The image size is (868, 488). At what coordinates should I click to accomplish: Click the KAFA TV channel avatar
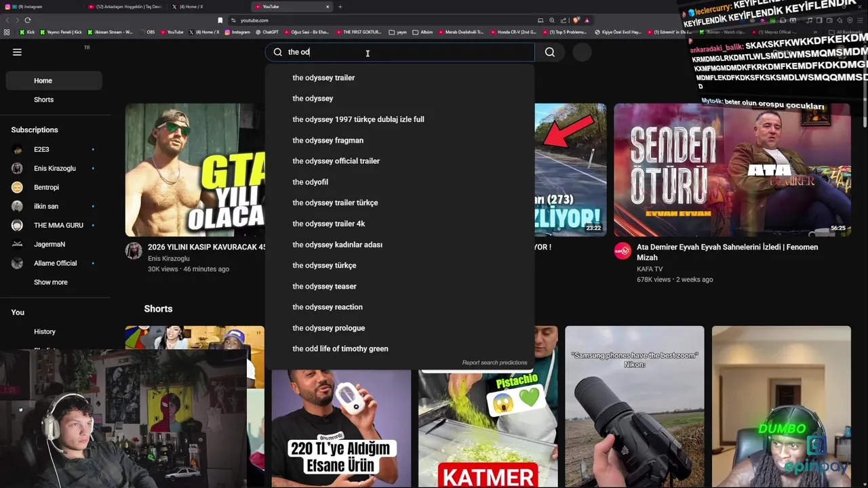[x=623, y=251]
